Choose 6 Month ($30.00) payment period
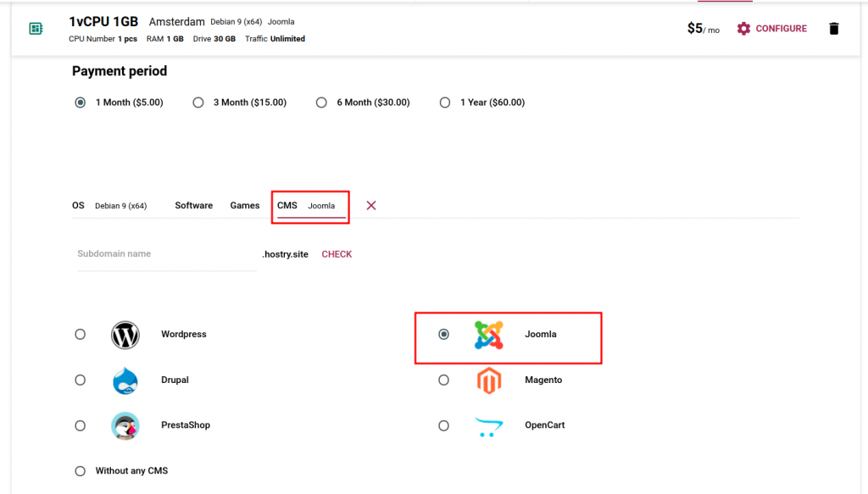 [x=321, y=103]
